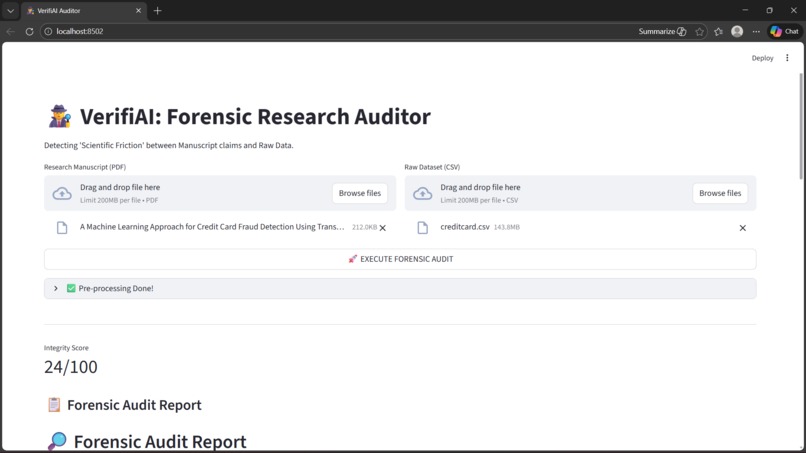Browse files for the Research Manuscript PDF

pos(360,193)
